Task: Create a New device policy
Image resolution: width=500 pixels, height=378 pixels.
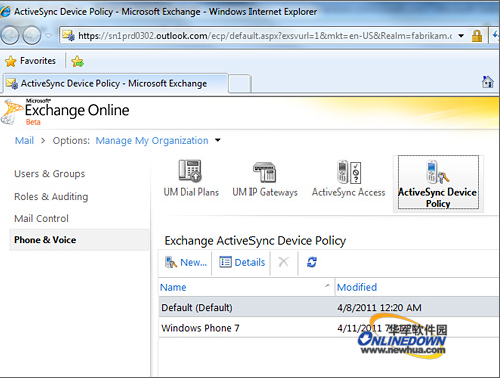Action: click(x=186, y=262)
